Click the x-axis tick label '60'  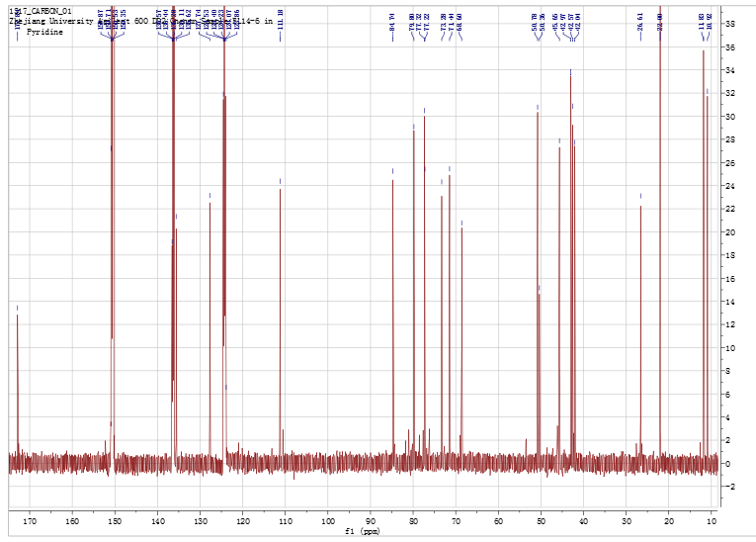tap(498, 521)
